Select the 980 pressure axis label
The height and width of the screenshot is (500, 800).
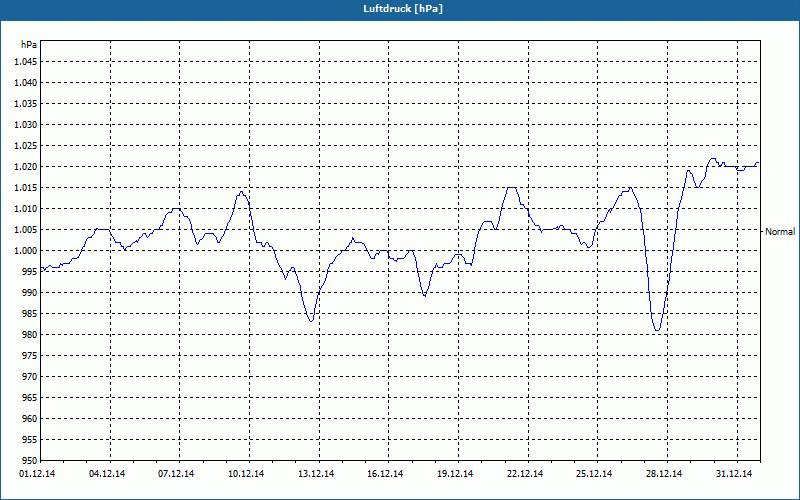(30, 335)
